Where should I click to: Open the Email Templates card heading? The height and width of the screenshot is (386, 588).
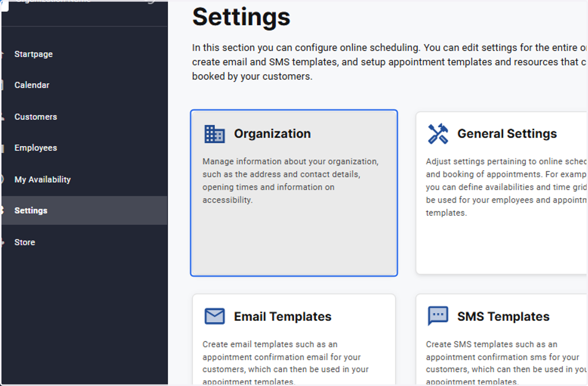pyautogui.click(x=283, y=317)
